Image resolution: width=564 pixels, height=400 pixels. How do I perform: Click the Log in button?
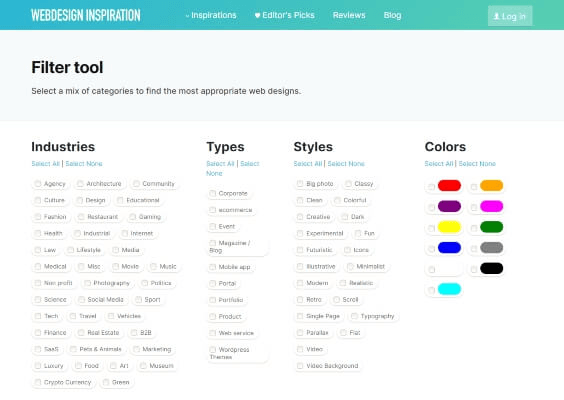(510, 16)
